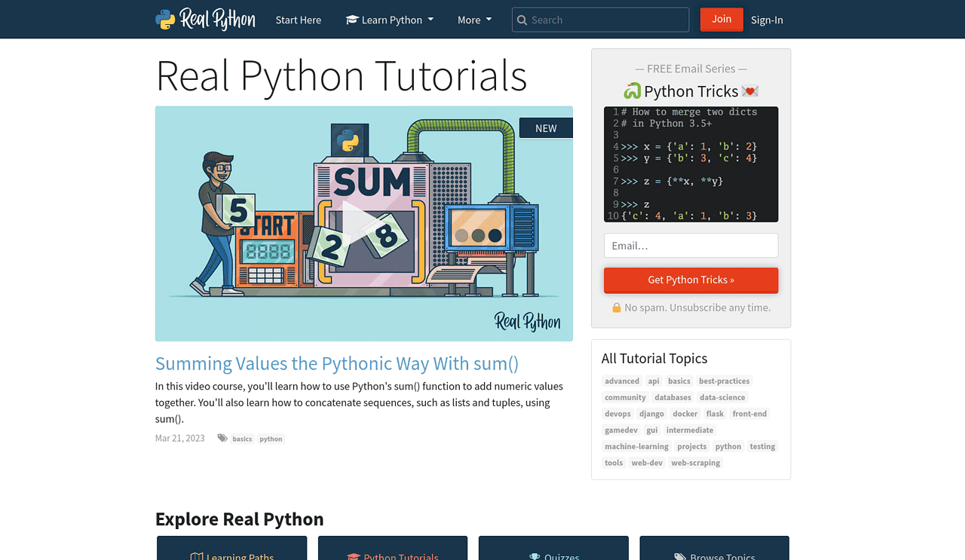Click the Python Tricks snake logo
Viewport: 965px width, 560px height.
pyautogui.click(x=632, y=91)
